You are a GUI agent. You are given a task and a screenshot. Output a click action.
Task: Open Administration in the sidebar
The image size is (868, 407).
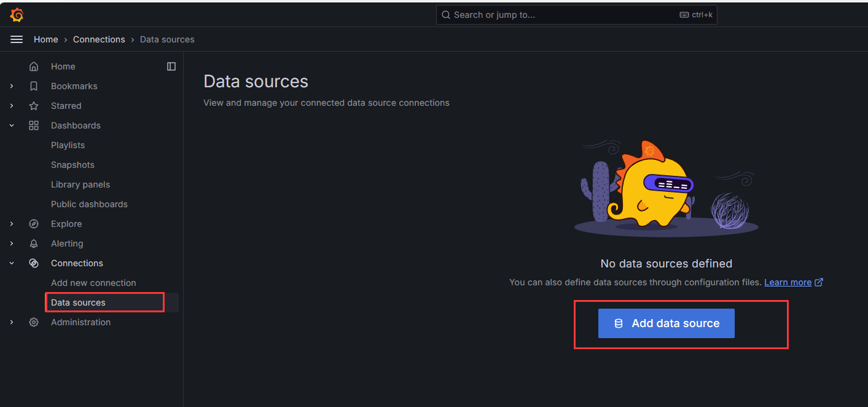(80, 322)
